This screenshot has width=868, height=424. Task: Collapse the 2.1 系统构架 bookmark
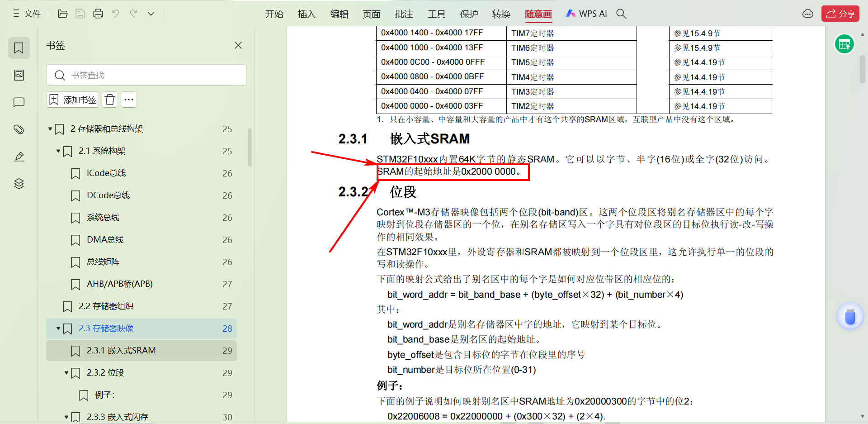click(58, 151)
